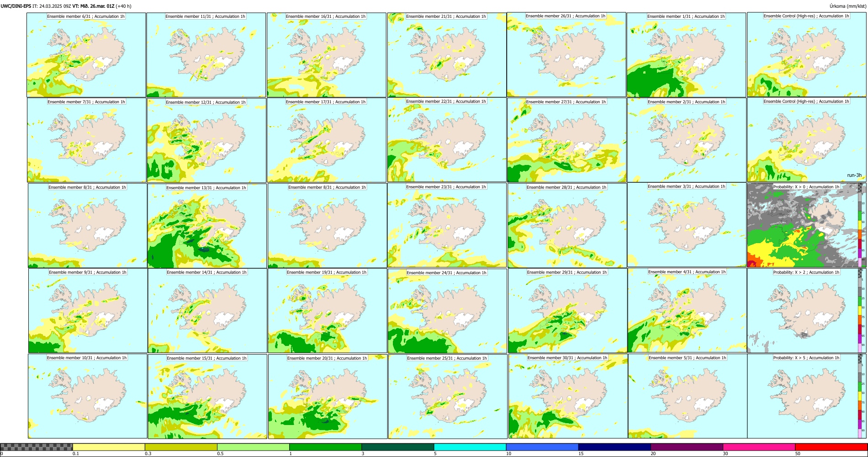Image resolution: width=868 pixels, height=457 pixels.
Task: Pick the Ensemble member 30/31 map
Action: (568, 396)
